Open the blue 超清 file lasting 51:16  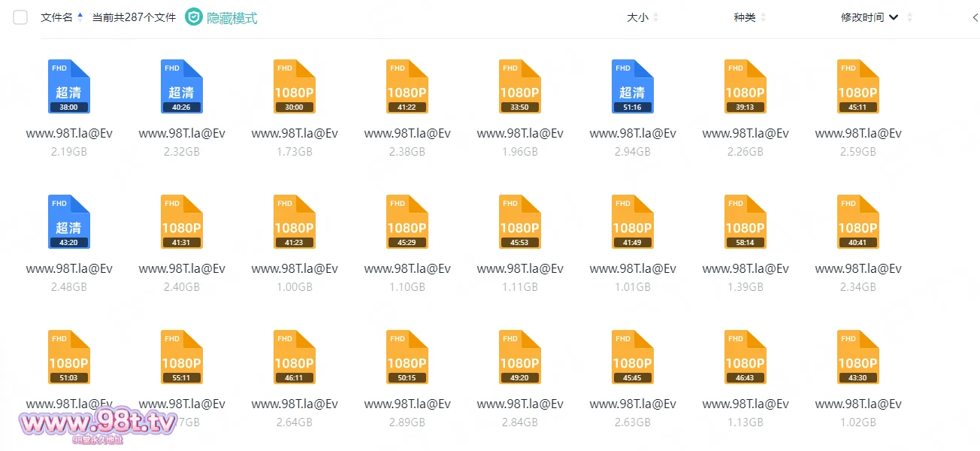pyautogui.click(x=633, y=86)
